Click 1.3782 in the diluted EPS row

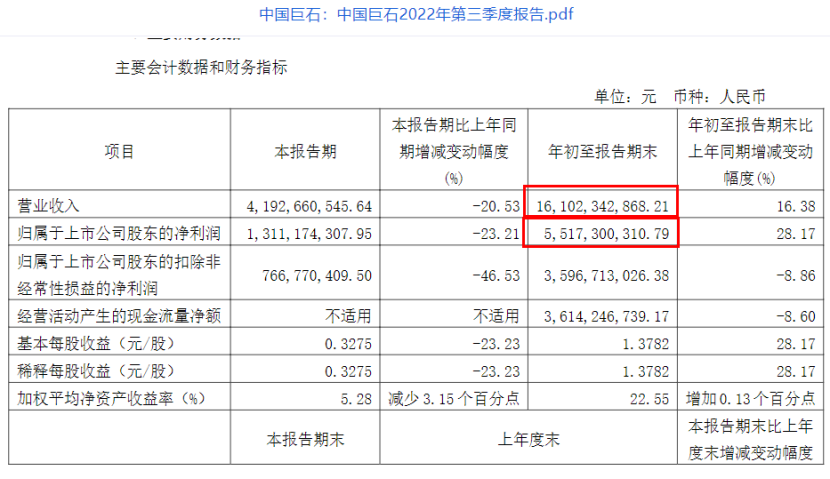(x=645, y=371)
